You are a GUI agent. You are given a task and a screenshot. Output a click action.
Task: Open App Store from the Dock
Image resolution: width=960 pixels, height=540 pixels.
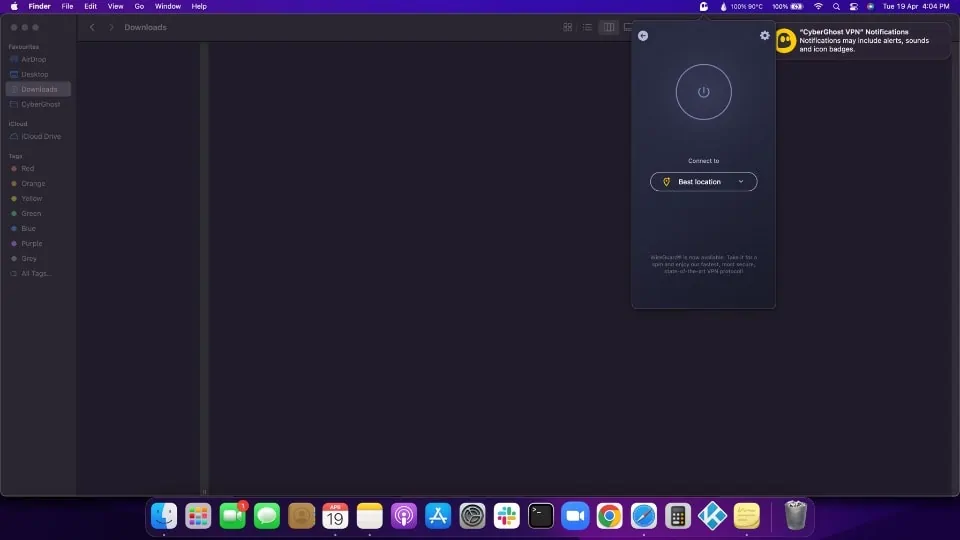(438, 516)
